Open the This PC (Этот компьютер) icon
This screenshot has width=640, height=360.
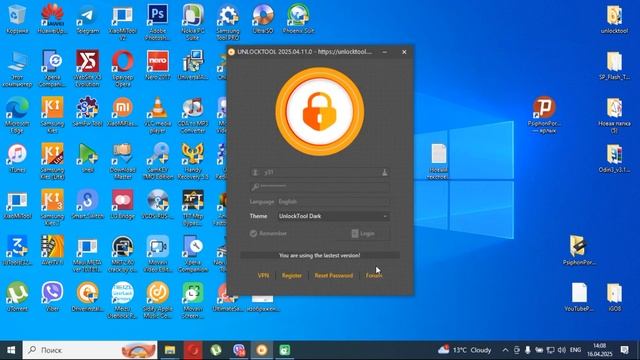[x=17, y=69]
